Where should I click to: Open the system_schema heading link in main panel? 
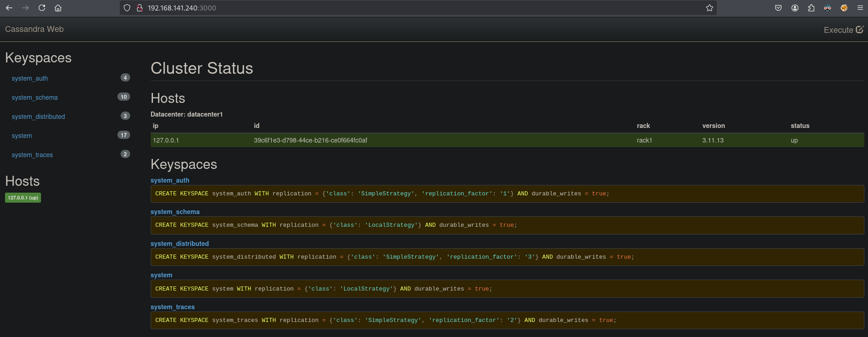point(175,212)
